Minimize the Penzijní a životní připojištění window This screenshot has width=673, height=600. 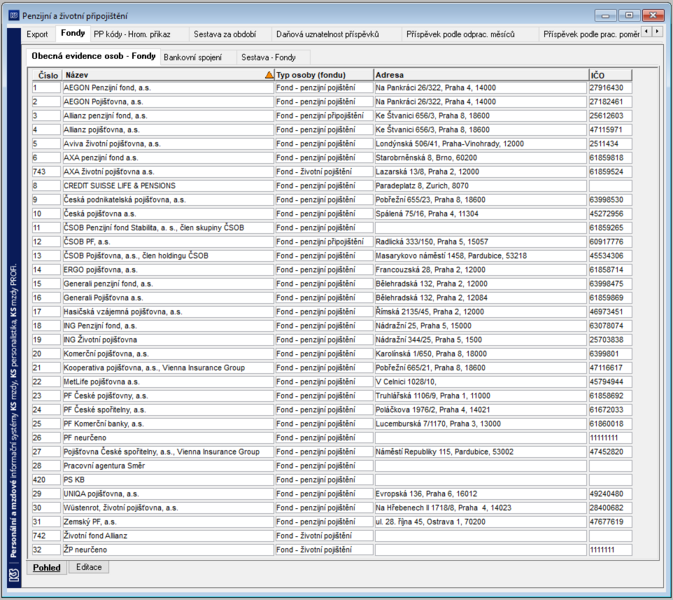(x=605, y=16)
